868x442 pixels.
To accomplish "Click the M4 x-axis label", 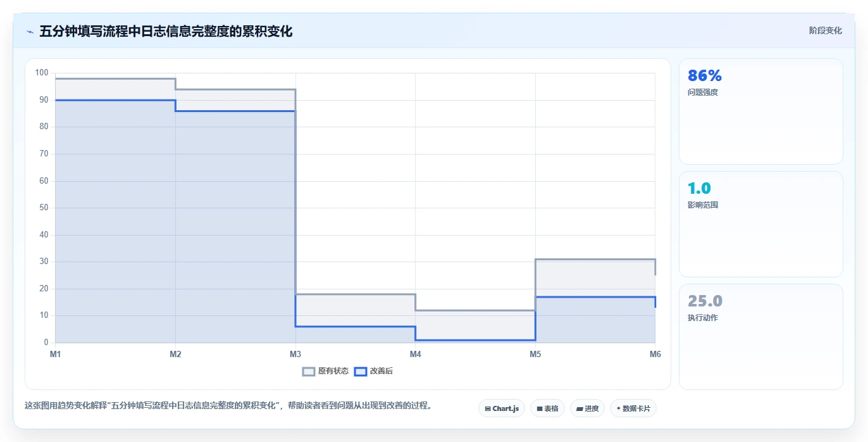I will [416, 354].
